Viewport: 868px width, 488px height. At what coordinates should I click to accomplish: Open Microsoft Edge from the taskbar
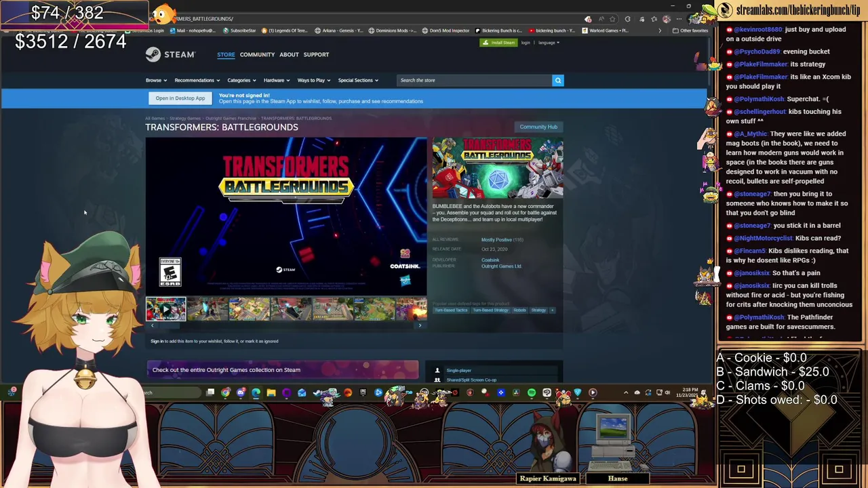click(x=256, y=392)
